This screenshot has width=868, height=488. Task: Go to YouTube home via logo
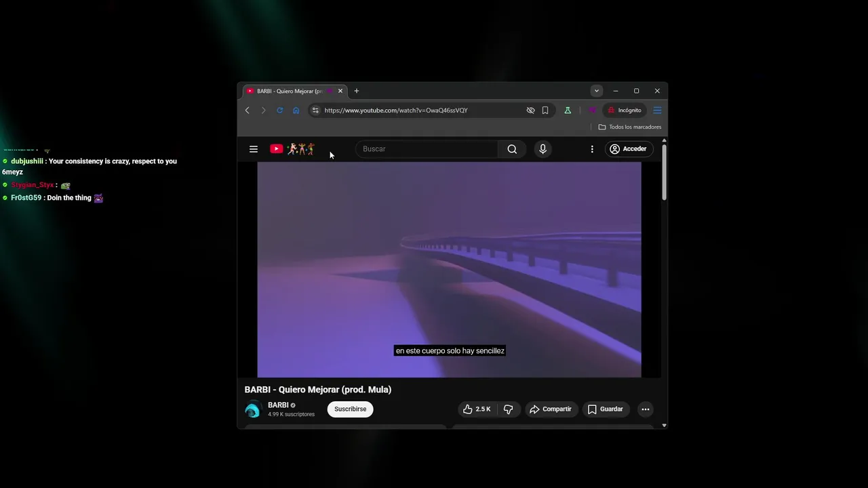292,149
